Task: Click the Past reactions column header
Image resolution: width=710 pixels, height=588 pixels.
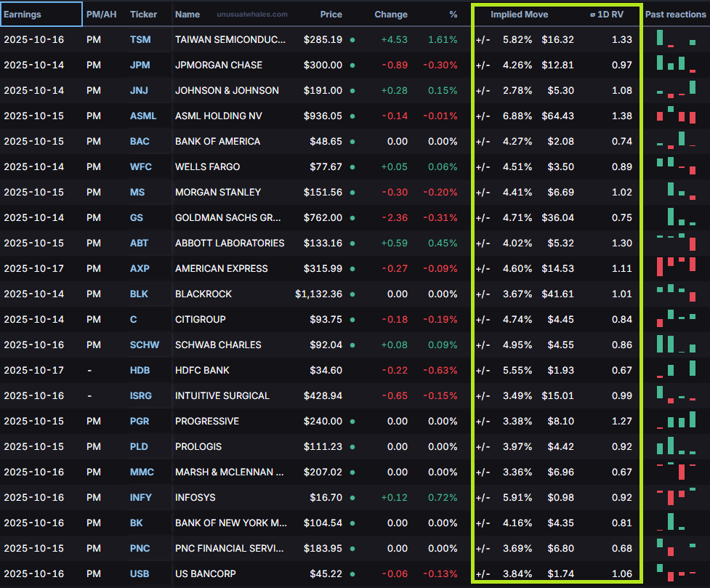Action: 675,15
